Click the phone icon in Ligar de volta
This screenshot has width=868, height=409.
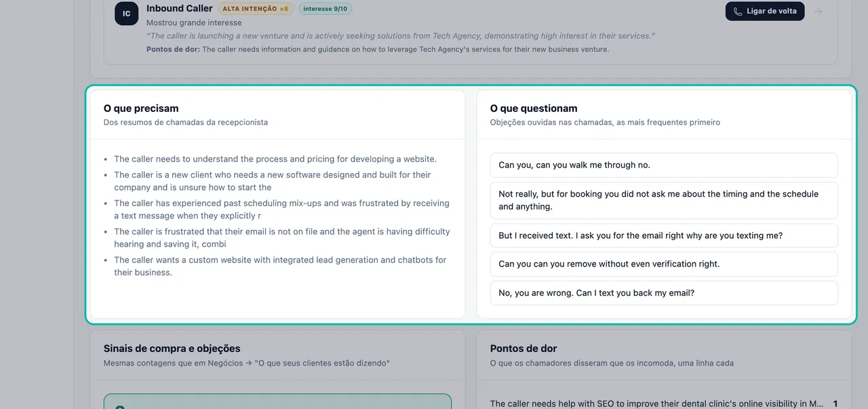(738, 12)
